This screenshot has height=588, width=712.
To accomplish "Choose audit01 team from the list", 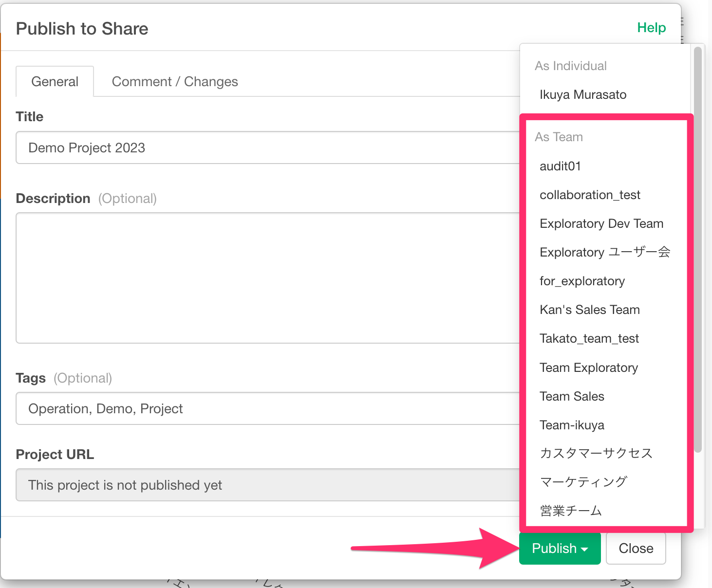I will coord(560,166).
